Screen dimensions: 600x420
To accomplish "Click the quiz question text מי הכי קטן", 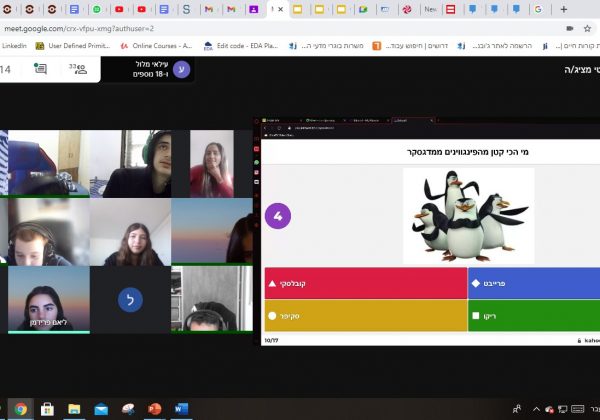I will coord(468,152).
